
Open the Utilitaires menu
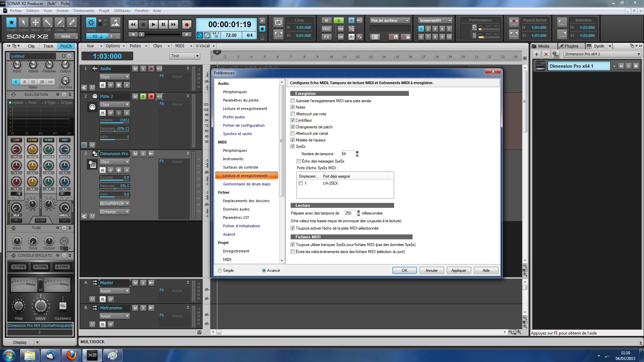coord(122,11)
